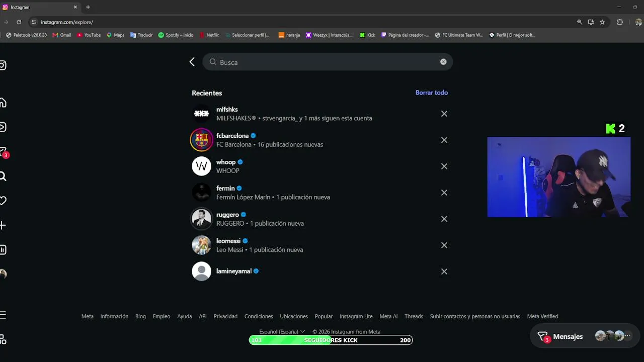Open the leomessi profile picture
The height and width of the screenshot is (362, 644).
(201, 245)
